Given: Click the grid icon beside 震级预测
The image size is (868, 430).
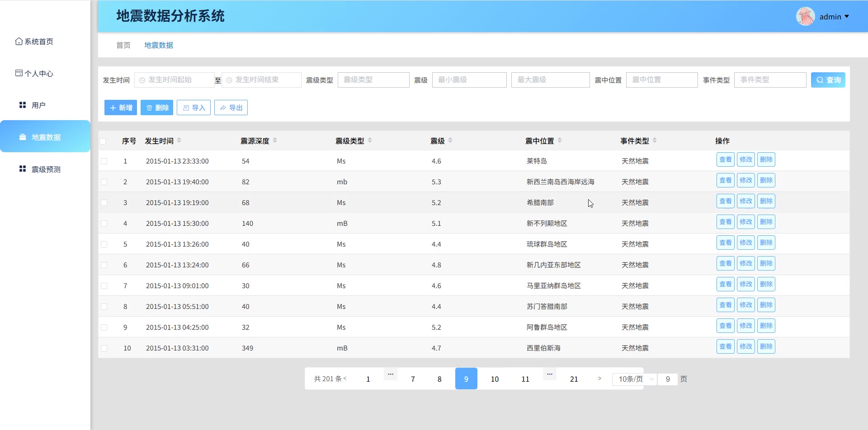Looking at the screenshot, I should (x=23, y=169).
